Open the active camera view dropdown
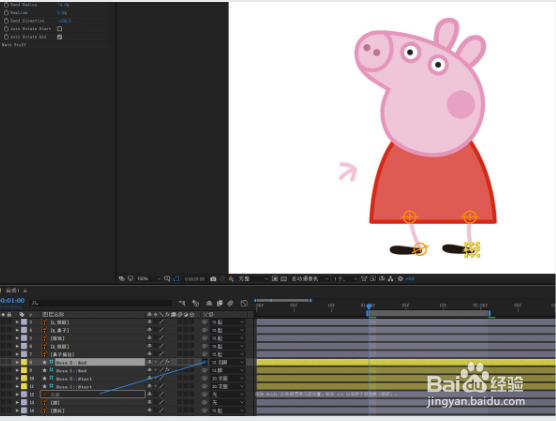The width and height of the screenshot is (556, 421). click(310, 279)
